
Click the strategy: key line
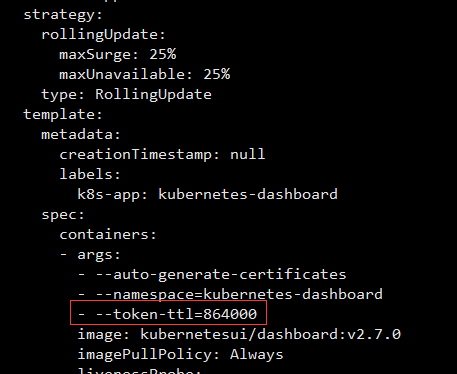63,15
